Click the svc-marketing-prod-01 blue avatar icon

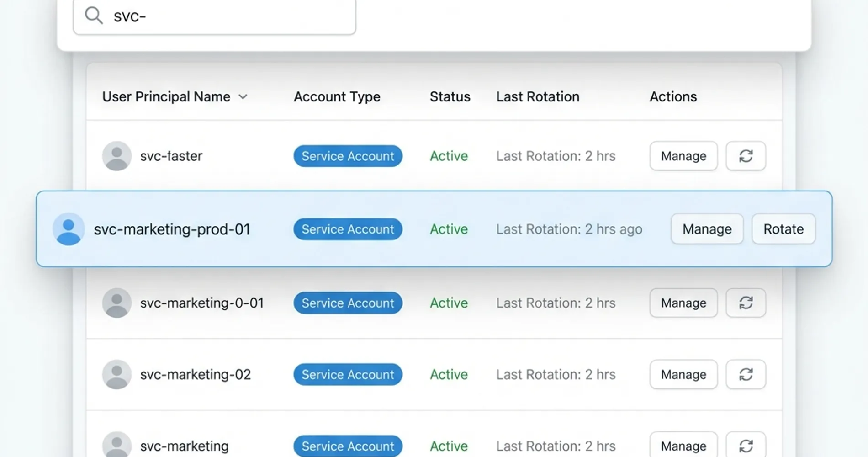coord(69,229)
